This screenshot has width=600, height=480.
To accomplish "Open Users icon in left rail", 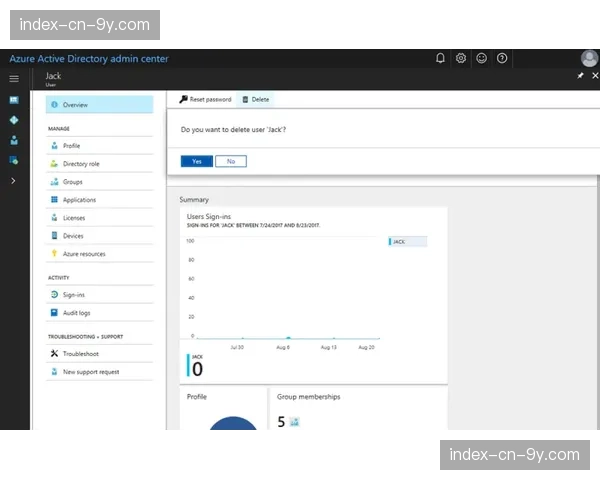I will (14, 140).
